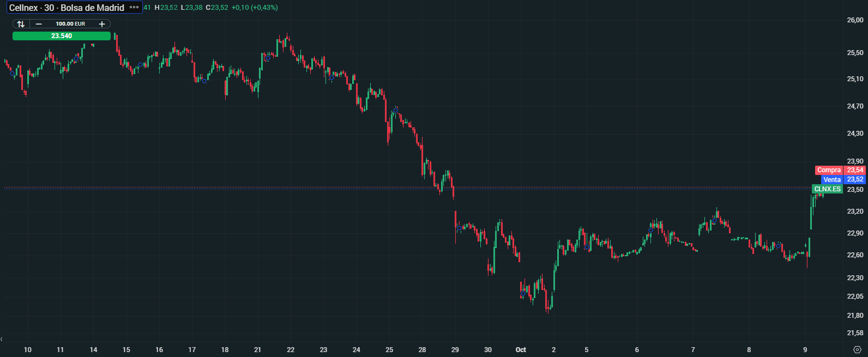The image size is (868, 357).
Task: Click the green CLNX.ES price tag
Action: pos(827,189)
